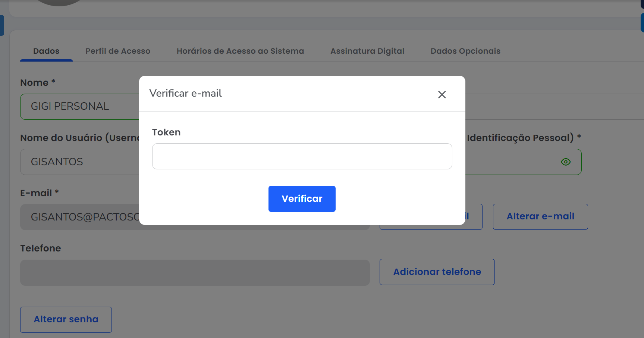Screen dimensions: 644x338
Task: Switch to the Dados tab
Action: (46, 51)
